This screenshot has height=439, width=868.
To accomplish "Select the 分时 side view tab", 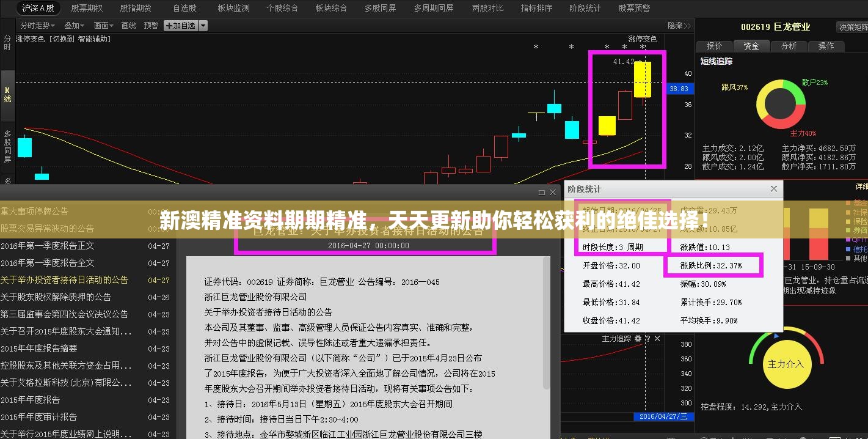I will point(7,43).
